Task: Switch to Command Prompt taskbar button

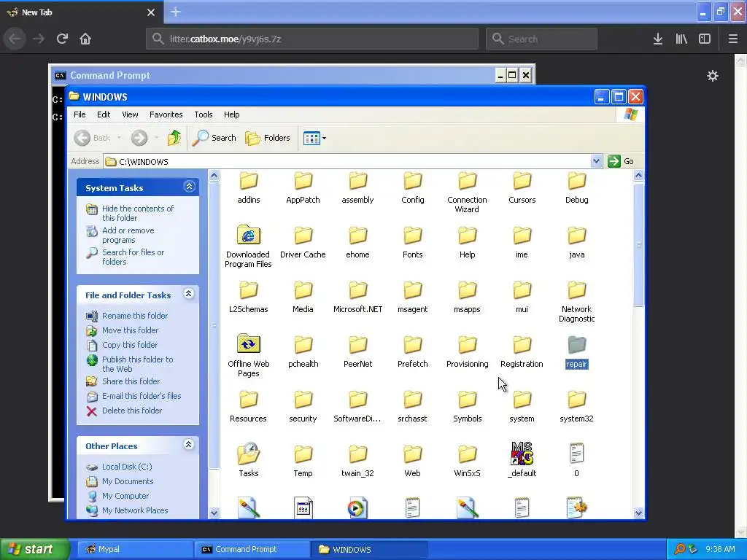Action: 252,549
